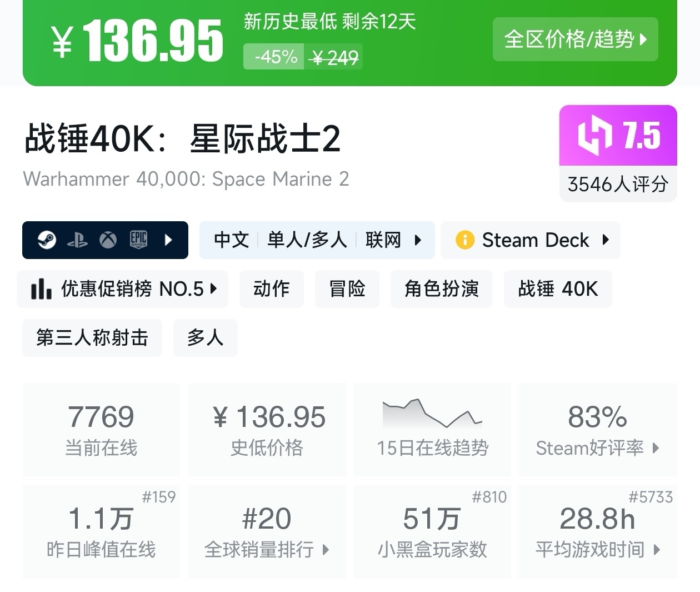Tap the Steam platform icon
The height and width of the screenshot is (592, 700).
coord(47,240)
